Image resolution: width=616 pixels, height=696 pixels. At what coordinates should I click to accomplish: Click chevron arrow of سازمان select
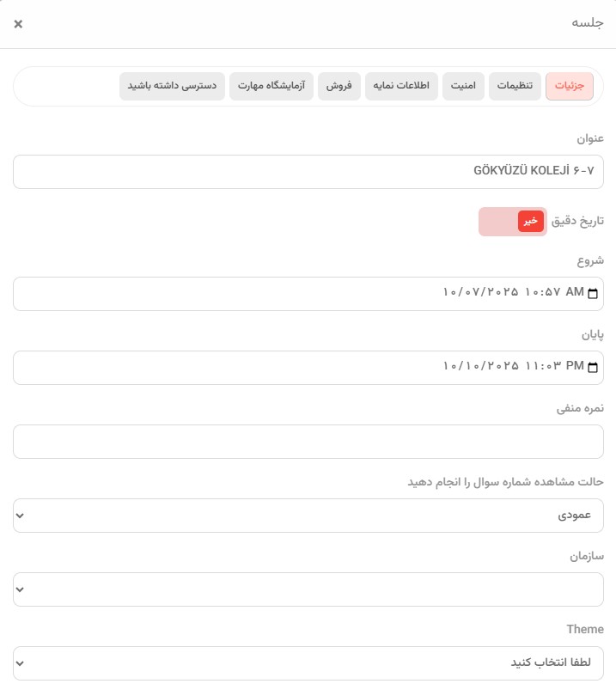click(20, 589)
